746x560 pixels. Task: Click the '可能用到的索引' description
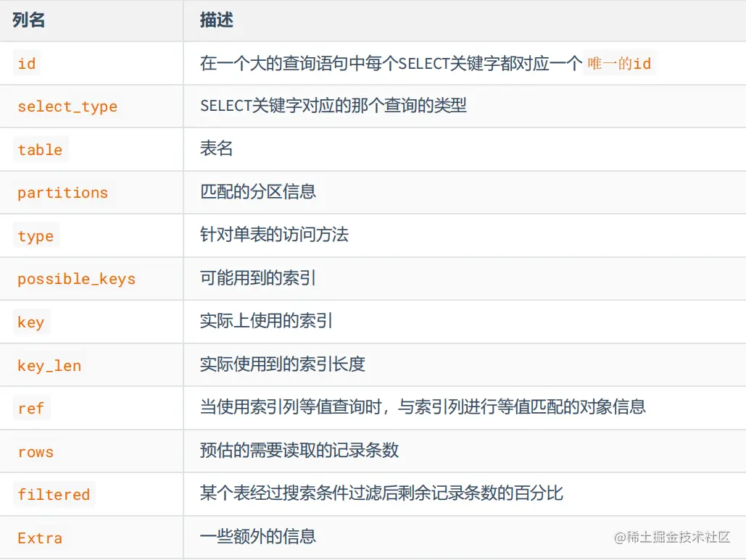(258, 277)
